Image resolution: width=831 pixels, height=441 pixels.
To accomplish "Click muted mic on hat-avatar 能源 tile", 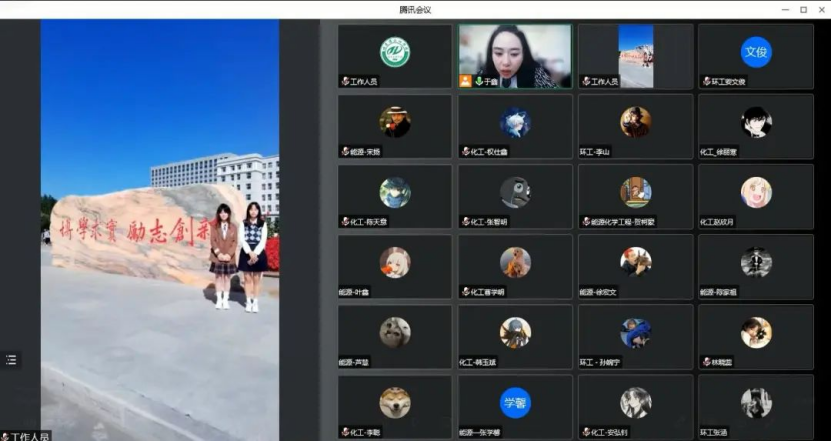I will pos(345,152).
